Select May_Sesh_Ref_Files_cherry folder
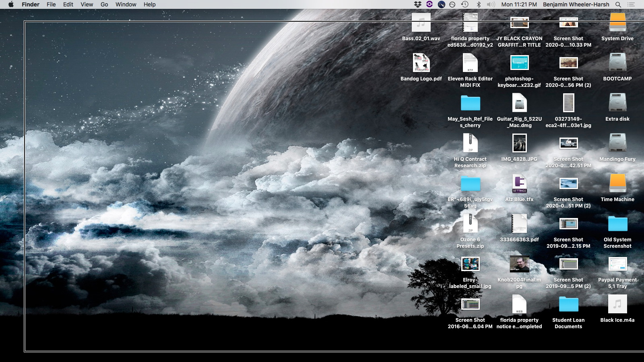The height and width of the screenshot is (362, 644). (470, 103)
